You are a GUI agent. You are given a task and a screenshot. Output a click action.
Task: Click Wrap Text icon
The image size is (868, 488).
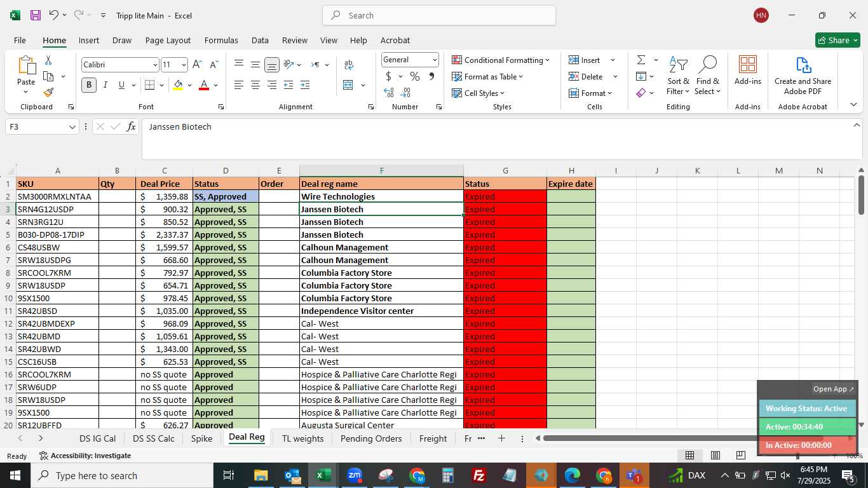[349, 65]
